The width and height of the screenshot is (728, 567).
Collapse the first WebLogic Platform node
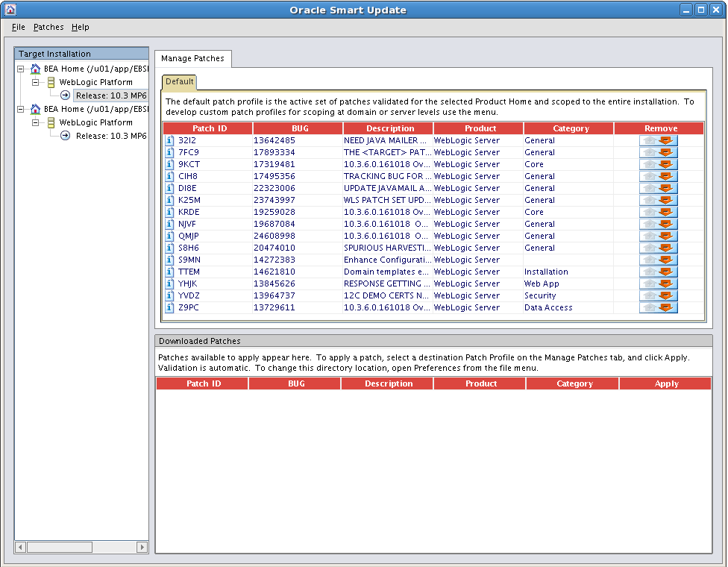pyautogui.click(x=35, y=82)
